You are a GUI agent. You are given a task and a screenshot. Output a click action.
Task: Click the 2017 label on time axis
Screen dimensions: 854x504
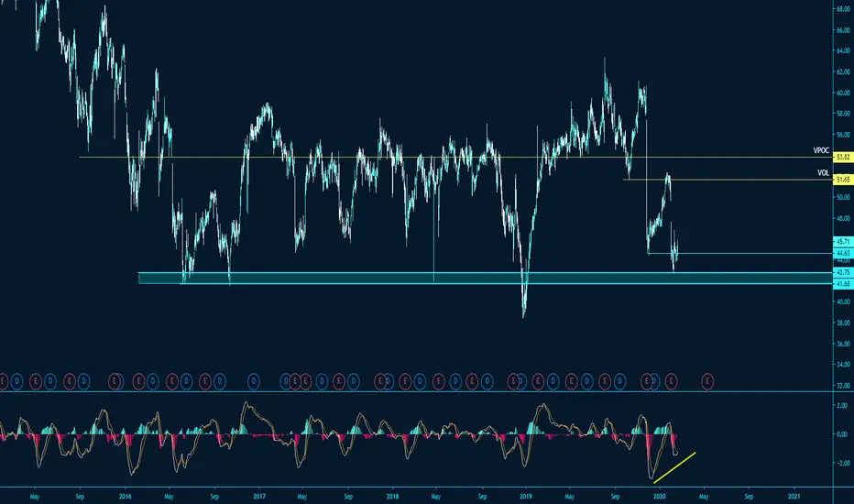click(259, 497)
